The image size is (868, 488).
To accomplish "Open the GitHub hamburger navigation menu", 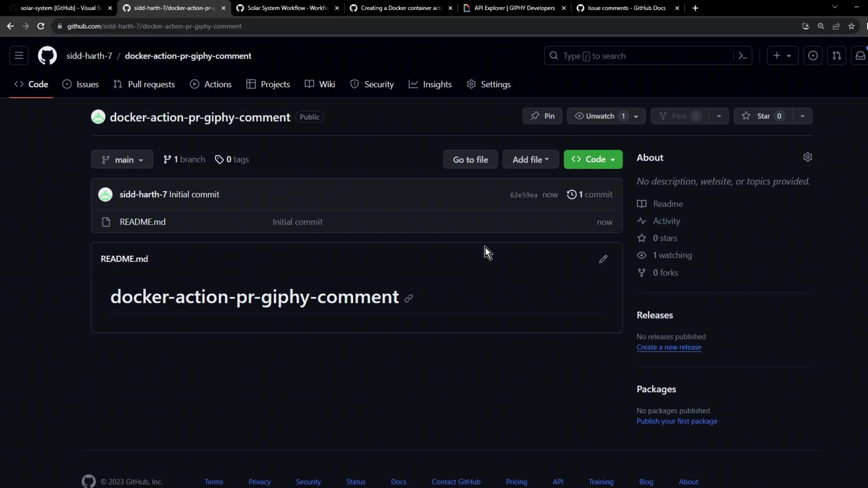I will [x=19, y=56].
